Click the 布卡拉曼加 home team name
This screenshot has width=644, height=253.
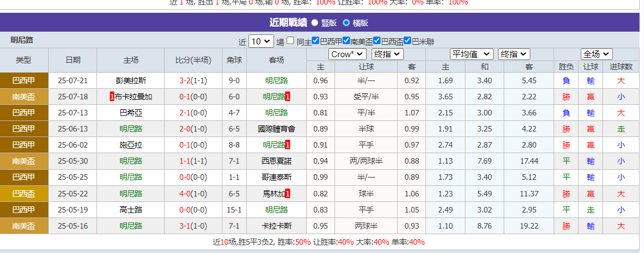(x=134, y=97)
